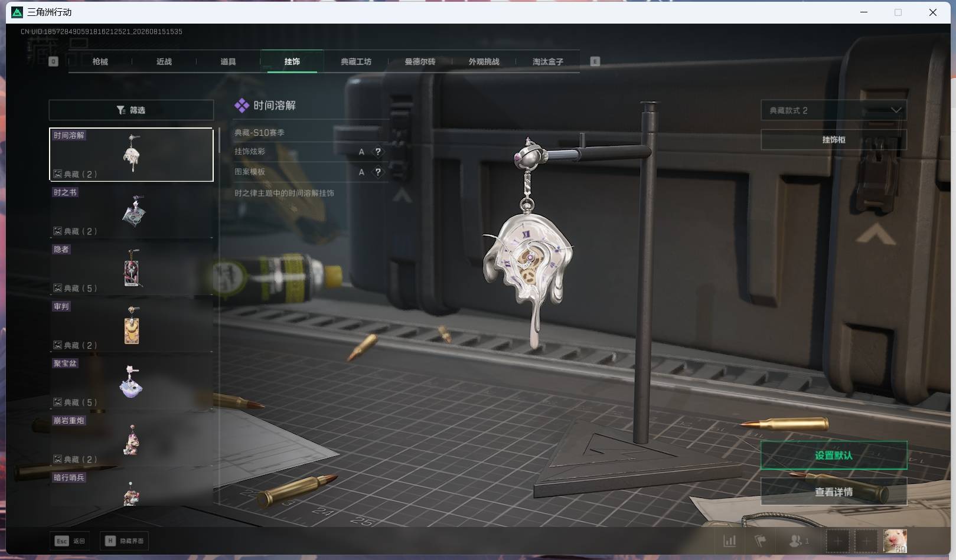956x560 pixels.
Task: Click the 查看详情 button
Action: 834,492
